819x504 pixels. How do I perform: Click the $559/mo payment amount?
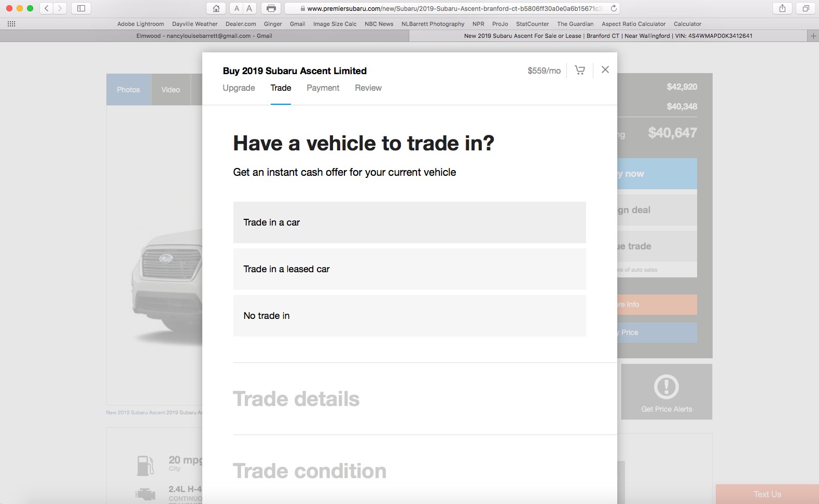coord(544,71)
